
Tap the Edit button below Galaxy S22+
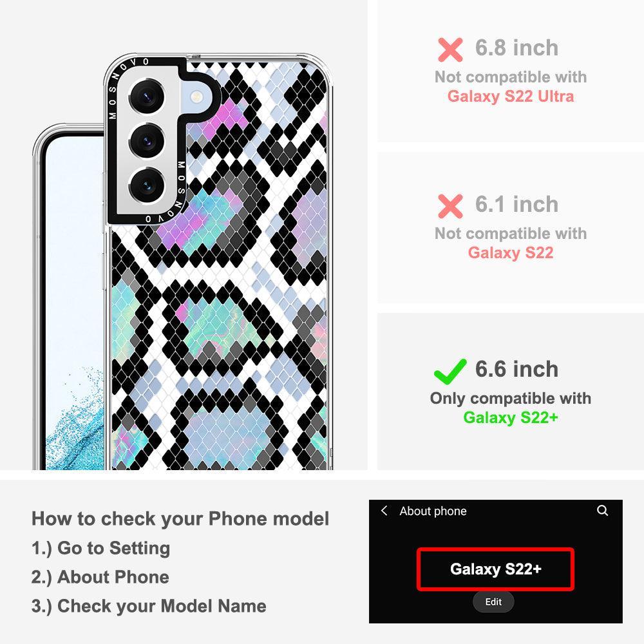point(493,601)
